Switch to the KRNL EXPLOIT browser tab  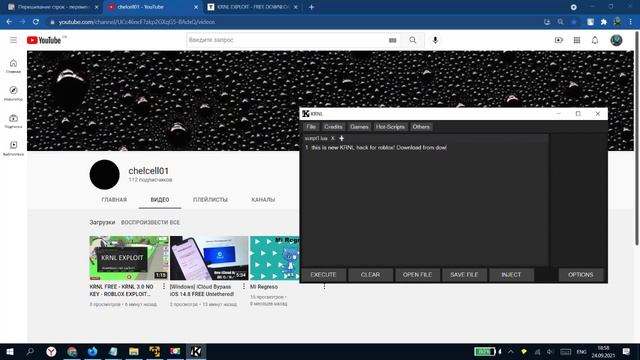coord(252,7)
